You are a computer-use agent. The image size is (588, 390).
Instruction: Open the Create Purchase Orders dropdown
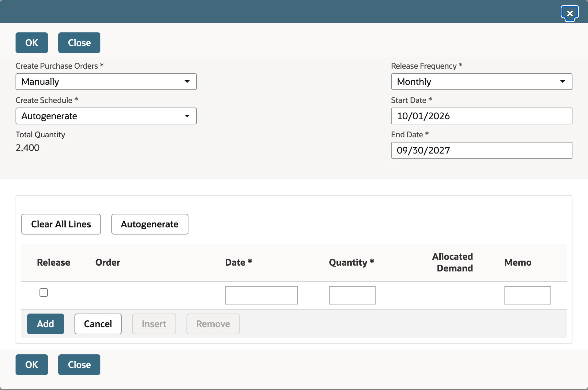click(106, 82)
